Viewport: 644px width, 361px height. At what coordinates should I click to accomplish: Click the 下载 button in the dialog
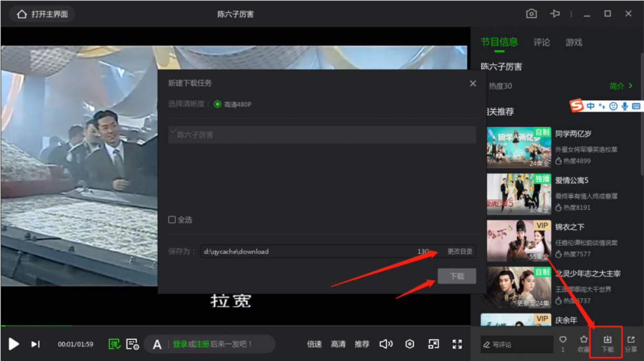pyautogui.click(x=457, y=276)
